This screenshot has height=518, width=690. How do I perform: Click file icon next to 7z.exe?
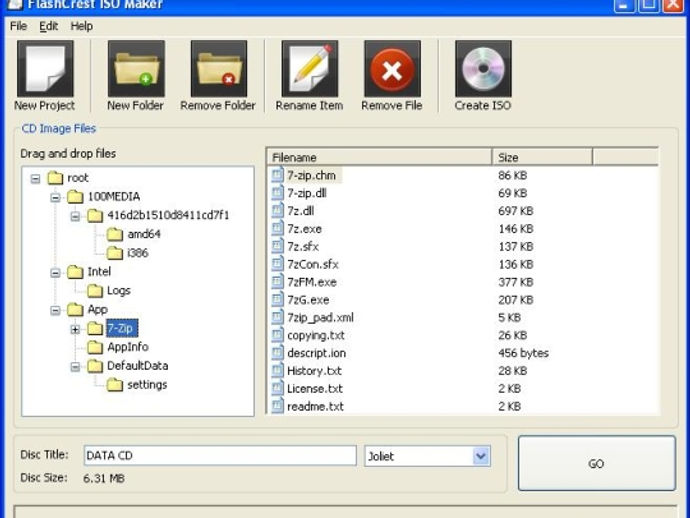click(277, 228)
